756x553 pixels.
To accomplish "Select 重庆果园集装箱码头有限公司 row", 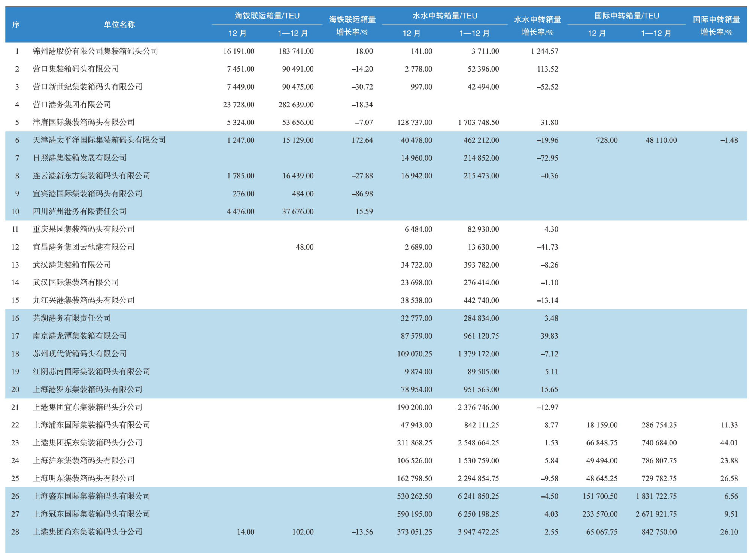I will pyautogui.click(x=84, y=229).
